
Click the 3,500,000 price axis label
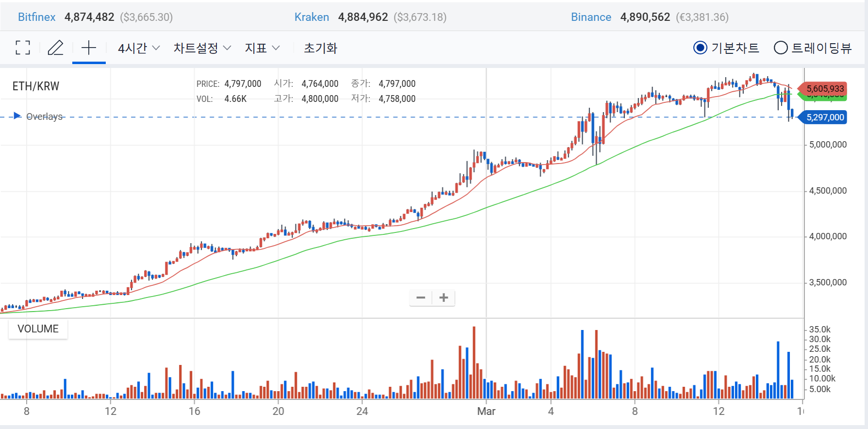(828, 282)
